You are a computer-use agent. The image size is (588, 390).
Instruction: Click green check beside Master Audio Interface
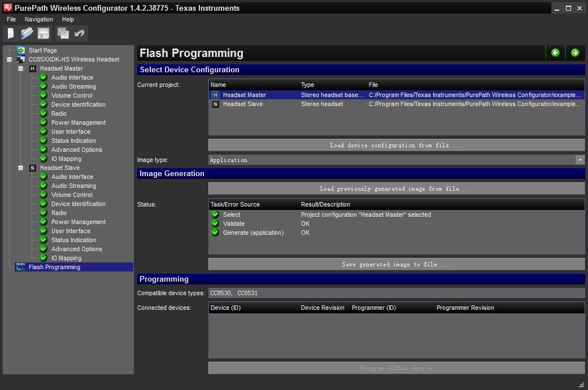pyautogui.click(x=43, y=77)
